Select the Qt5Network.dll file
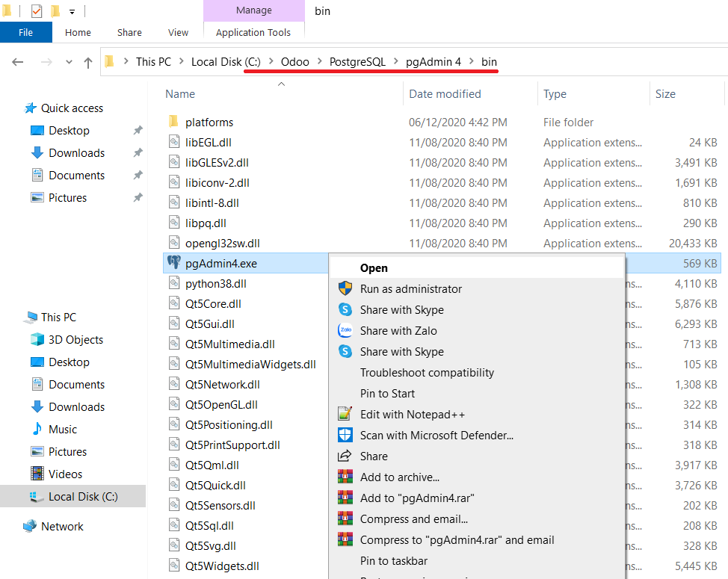The image size is (728, 579). tap(223, 384)
